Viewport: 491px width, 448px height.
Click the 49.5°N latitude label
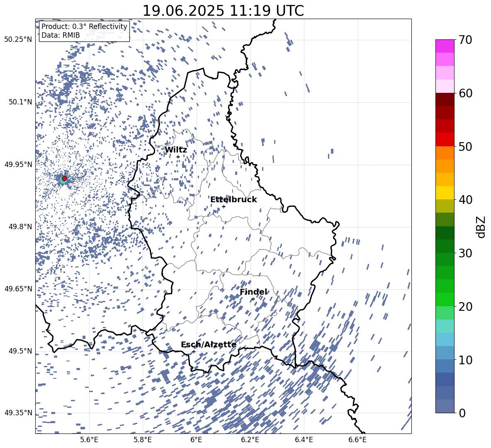20,351
